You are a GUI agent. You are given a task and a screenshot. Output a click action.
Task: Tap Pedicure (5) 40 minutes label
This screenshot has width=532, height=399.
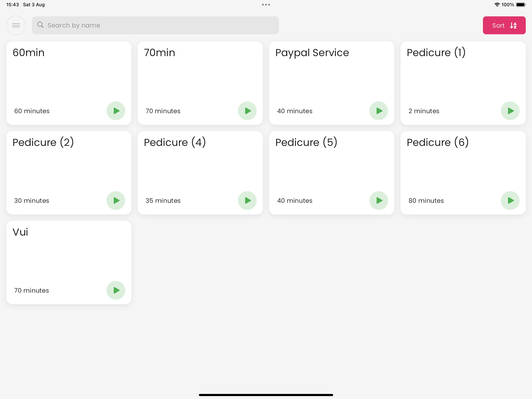click(x=295, y=201)
